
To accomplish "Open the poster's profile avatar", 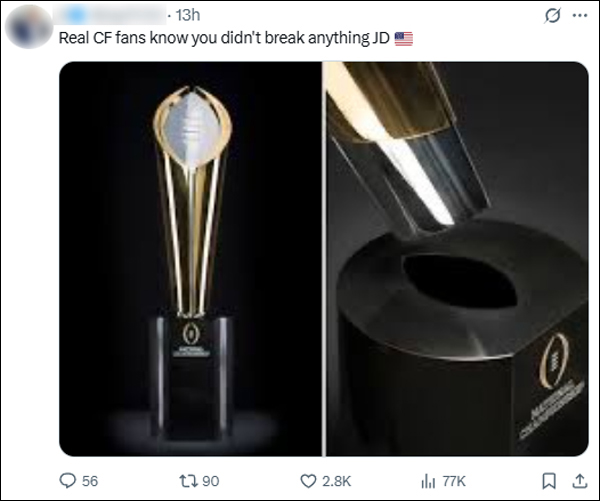I will tap(29, 24).
